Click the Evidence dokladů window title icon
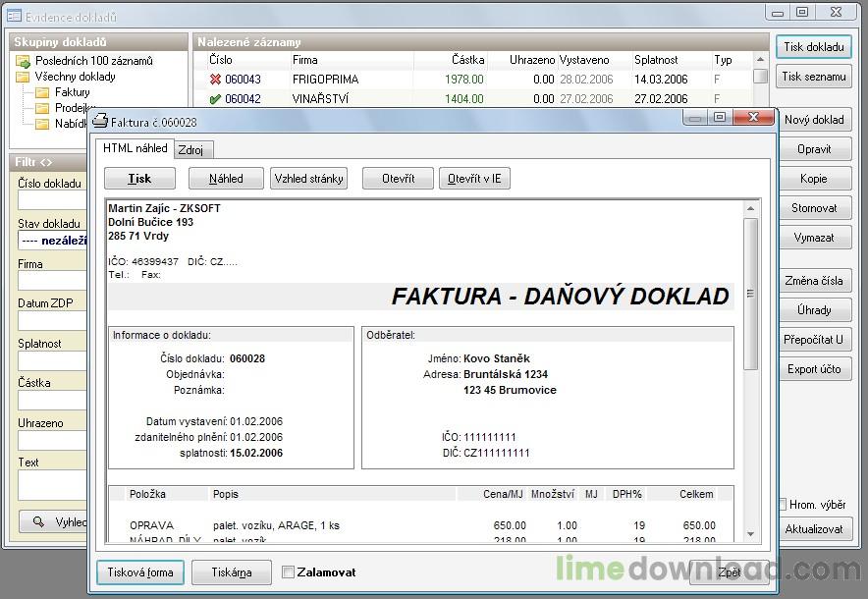The width and height of the screenshot is (868, 599). tap(14, 16)
